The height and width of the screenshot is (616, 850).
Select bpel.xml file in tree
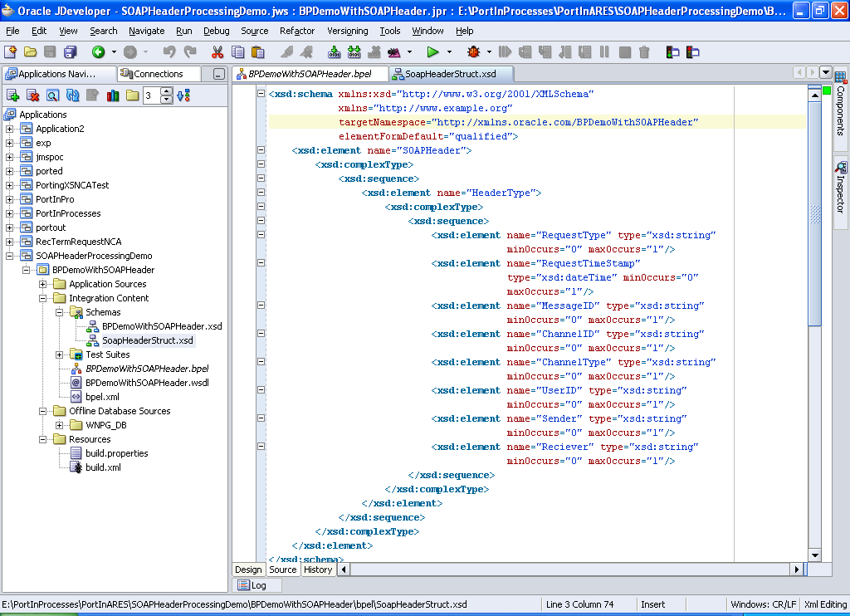(x=102, y=397)
